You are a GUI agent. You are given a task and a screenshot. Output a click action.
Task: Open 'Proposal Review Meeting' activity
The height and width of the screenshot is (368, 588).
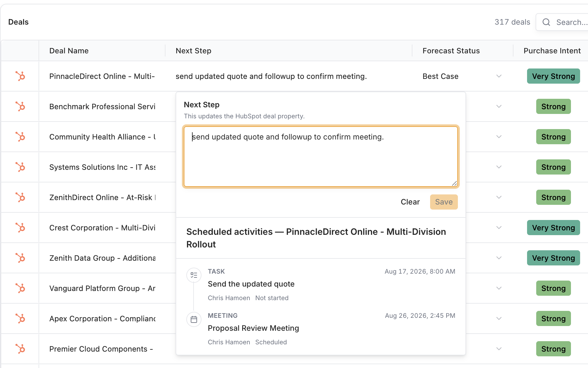point(253,328)
